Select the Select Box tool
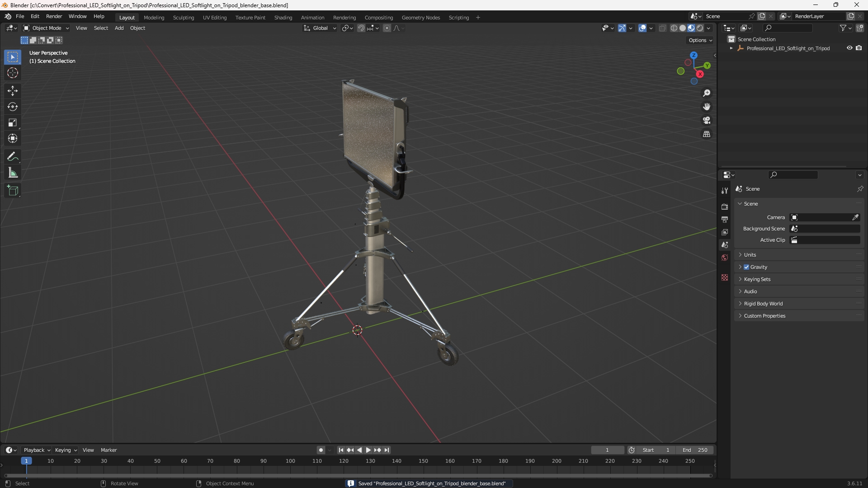 13,57
